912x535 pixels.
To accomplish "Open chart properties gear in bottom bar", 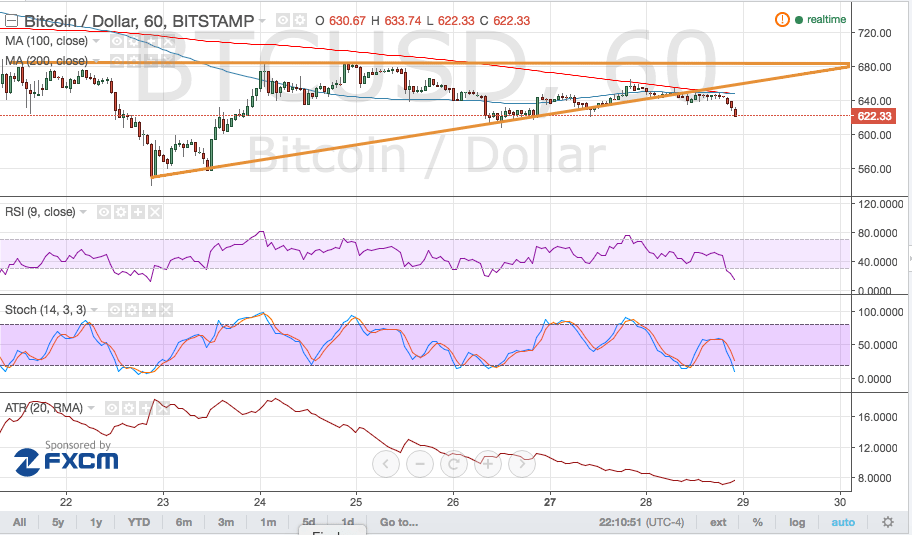I will click(887, 523).
